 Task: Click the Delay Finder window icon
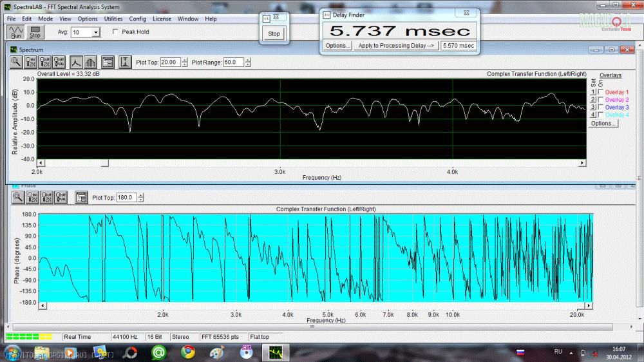point(327,15)
